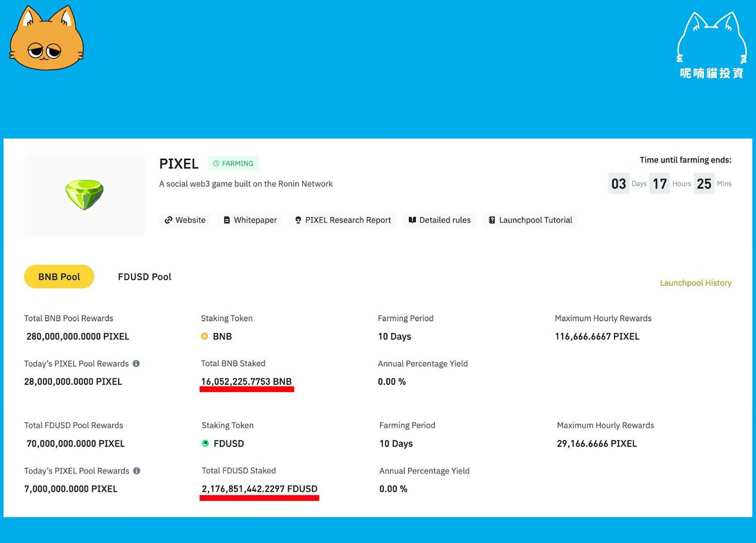Click the bulb icon beside PIXEL Research Report
The width and height of the screenshot is (756, 543).
(298, 220)
